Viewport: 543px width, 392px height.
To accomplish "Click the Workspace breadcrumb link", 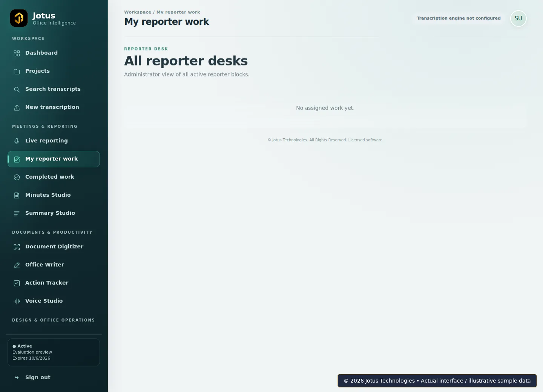I will coord(138,12).
